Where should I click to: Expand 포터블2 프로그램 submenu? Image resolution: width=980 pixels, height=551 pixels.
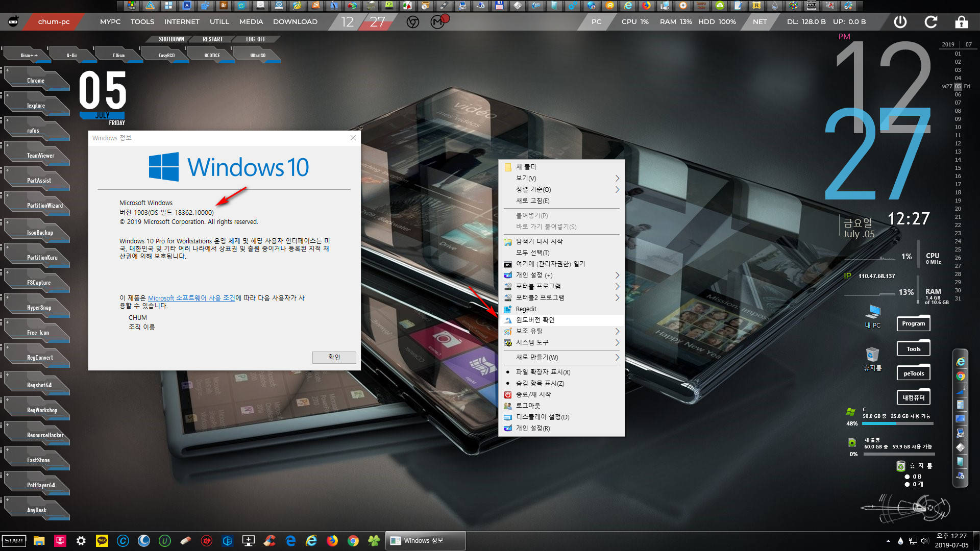561,297
